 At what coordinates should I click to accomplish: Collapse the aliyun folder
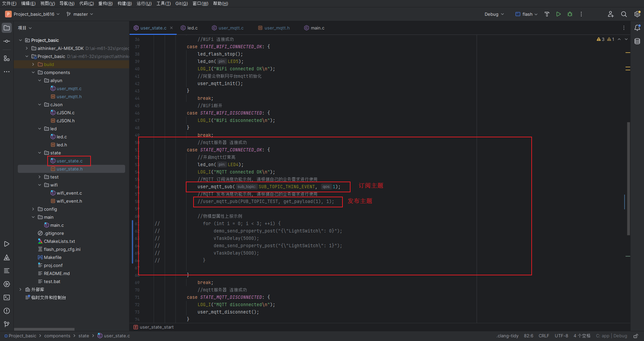coord(40,80)
